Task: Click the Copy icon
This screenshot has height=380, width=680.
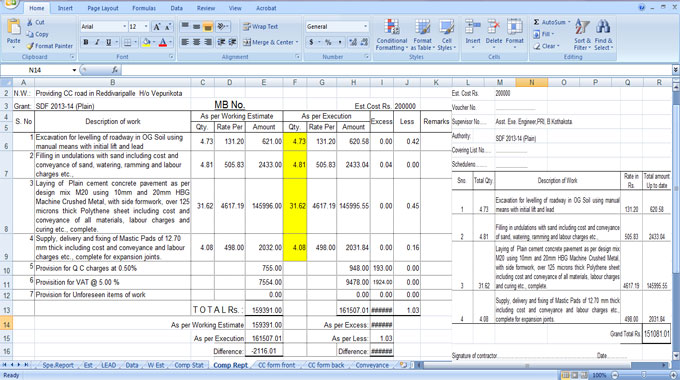Action: point(29,34)
